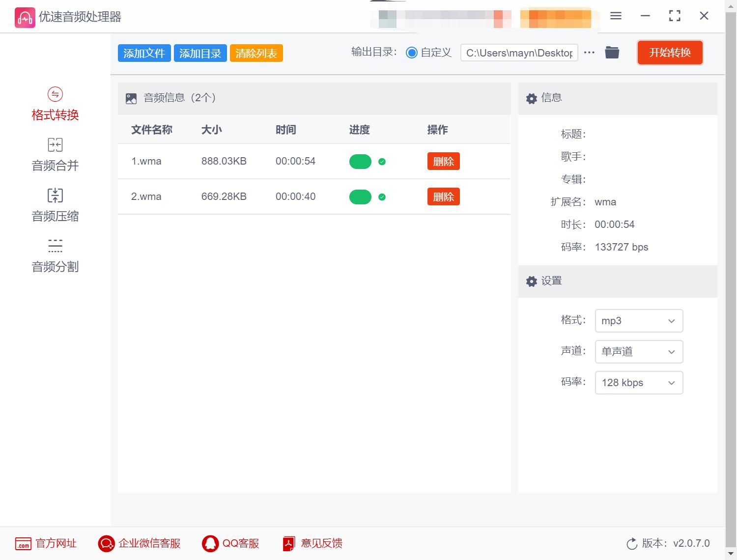Click the green completion check for 1.wma

pos(382,161)
